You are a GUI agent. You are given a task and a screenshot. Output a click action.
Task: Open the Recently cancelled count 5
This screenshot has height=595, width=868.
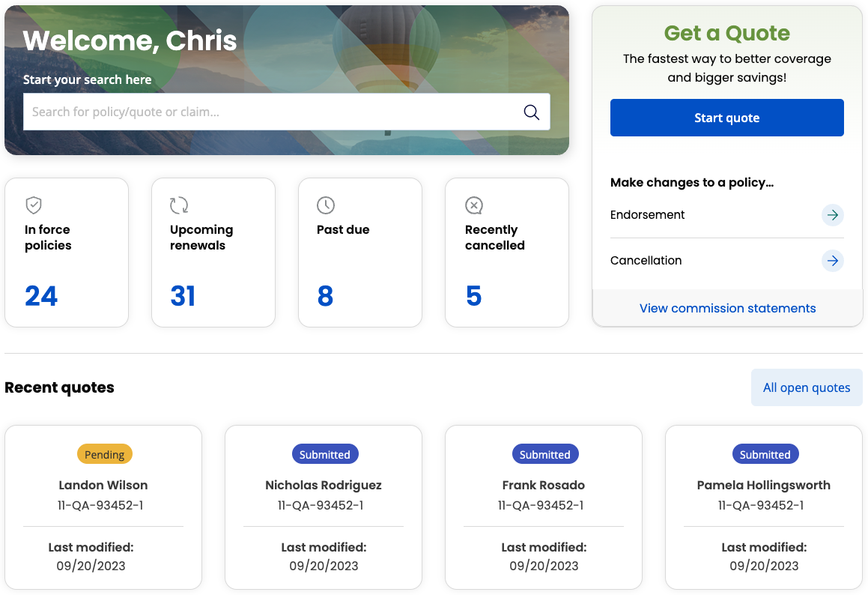coord(474,296)
